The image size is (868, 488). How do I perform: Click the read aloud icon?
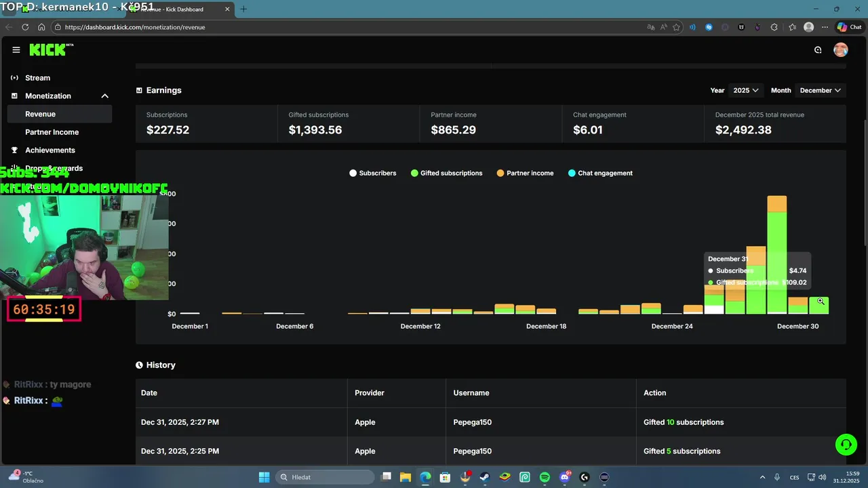663,27
